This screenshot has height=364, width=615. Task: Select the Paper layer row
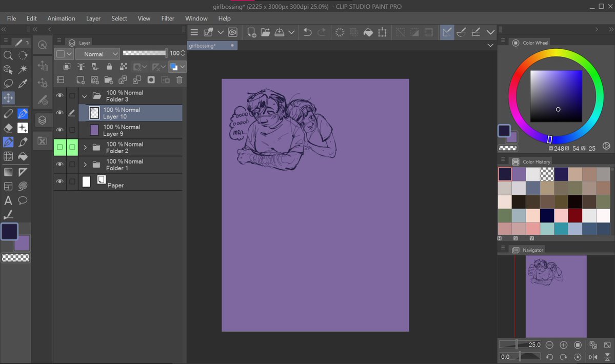(130, 182)
